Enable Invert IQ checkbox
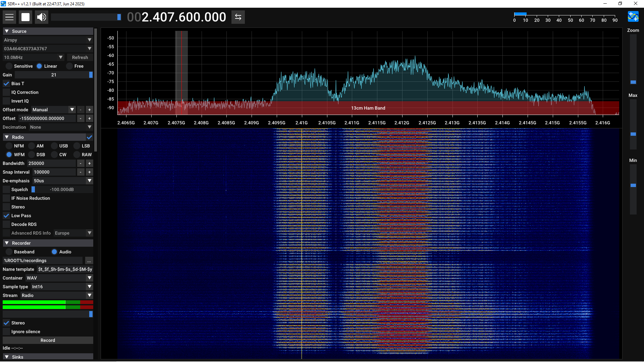The height and width of the screenshot is (362, 644). (6, 101)
